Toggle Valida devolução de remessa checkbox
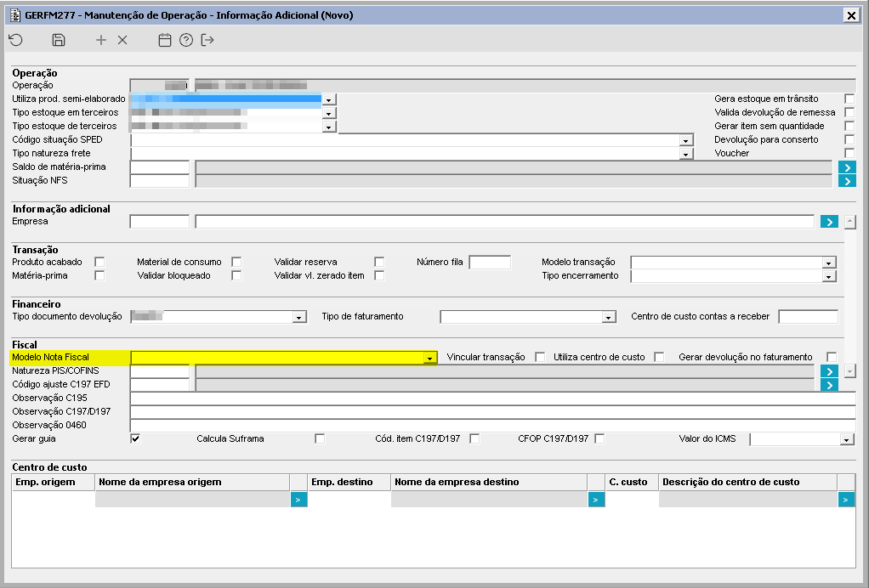The image size is (869, 588). point(849,112)
